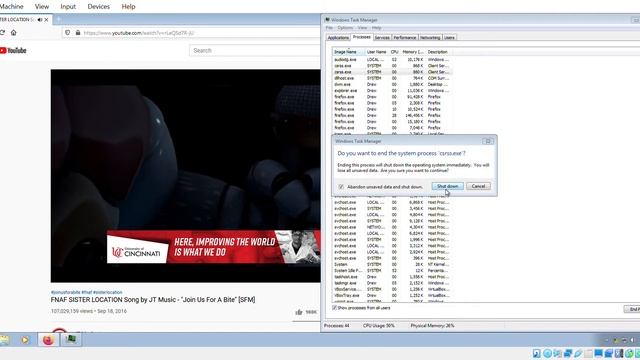Cancel the end process dialog
This screenshot has width=640, height=360.
[478, 186]
